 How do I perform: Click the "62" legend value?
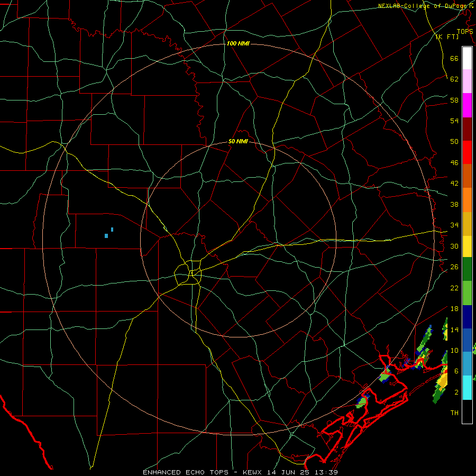pyautogui.click(x=454, y=79)
